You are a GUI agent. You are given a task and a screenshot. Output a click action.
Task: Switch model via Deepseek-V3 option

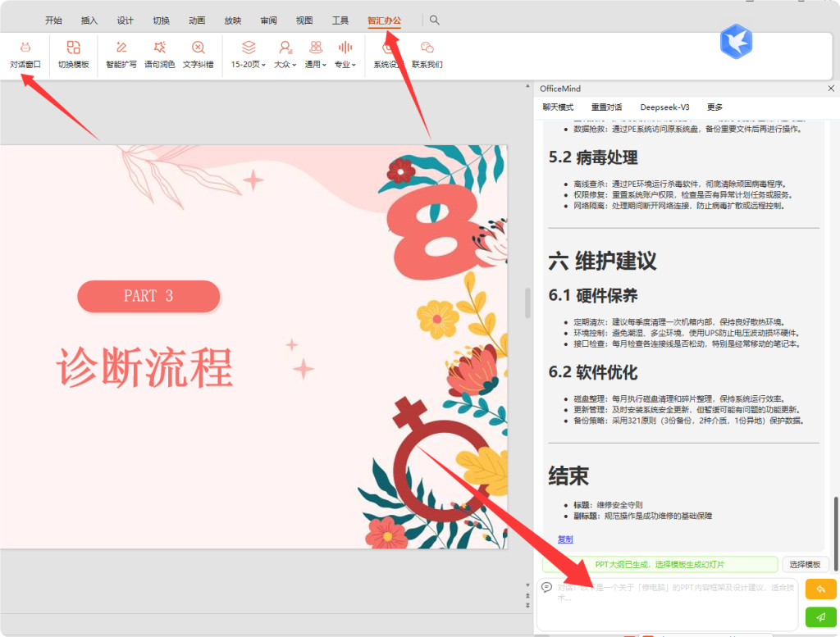pyautogui.click(x=664, y=107)
